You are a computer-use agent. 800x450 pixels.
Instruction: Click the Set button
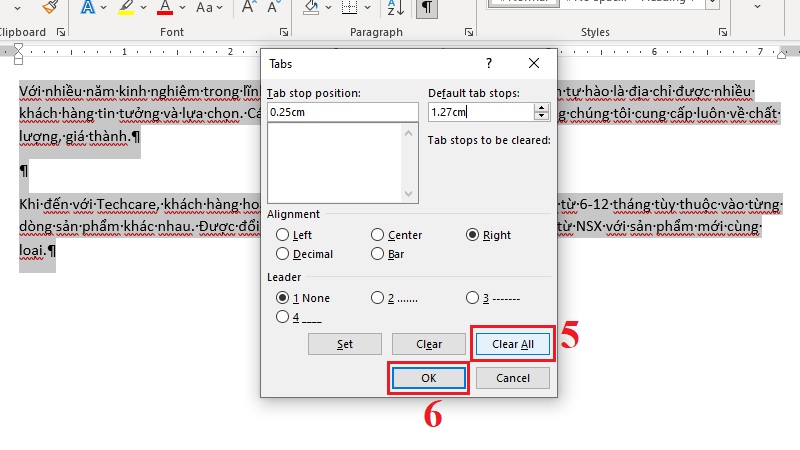[344, 344]
